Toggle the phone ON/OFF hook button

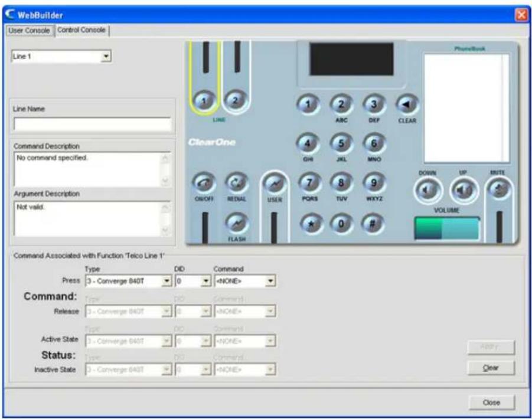click(204, 184)
